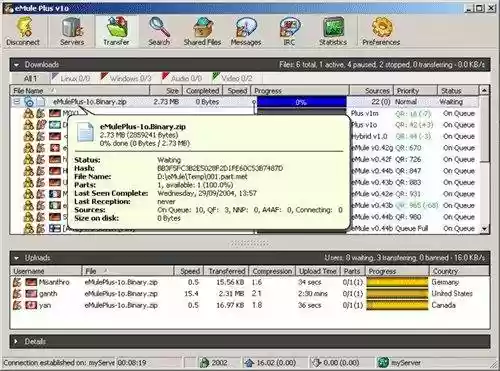The height and width of the screenshot is (371, 500).
Task: Sort downloads by Sources column
Action: coord(371,91)
